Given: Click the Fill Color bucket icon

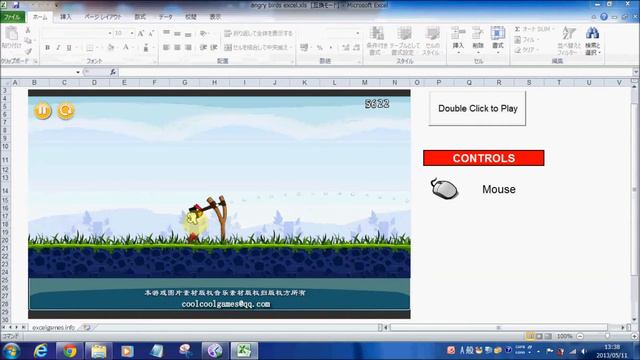Looking at the screenshot, I should click(111, 48).
